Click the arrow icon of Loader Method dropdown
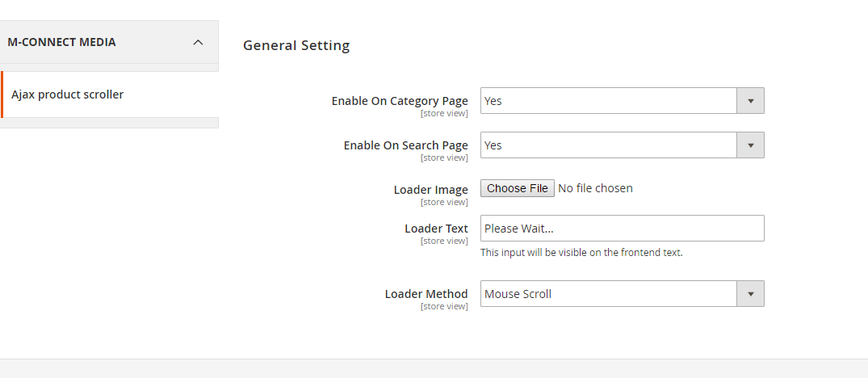The width and height of the screenshot is (868, 378). click(x=750, y=294)
